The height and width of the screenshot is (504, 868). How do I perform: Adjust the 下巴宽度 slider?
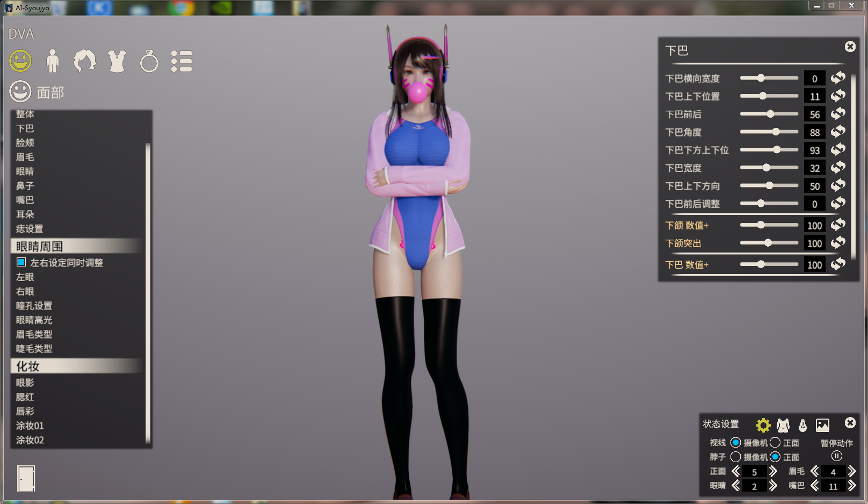(766, 168)
